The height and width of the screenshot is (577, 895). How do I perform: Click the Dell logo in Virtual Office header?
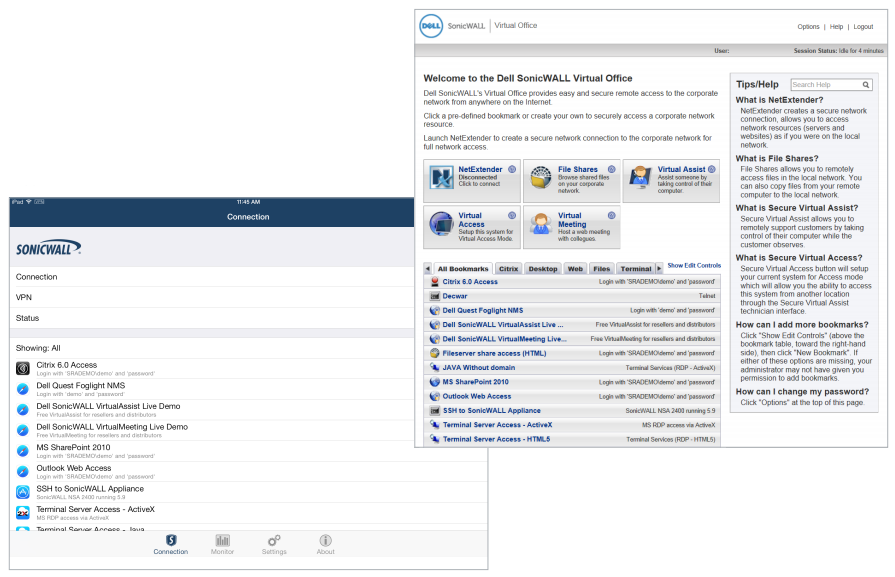(x=431, y=26)
